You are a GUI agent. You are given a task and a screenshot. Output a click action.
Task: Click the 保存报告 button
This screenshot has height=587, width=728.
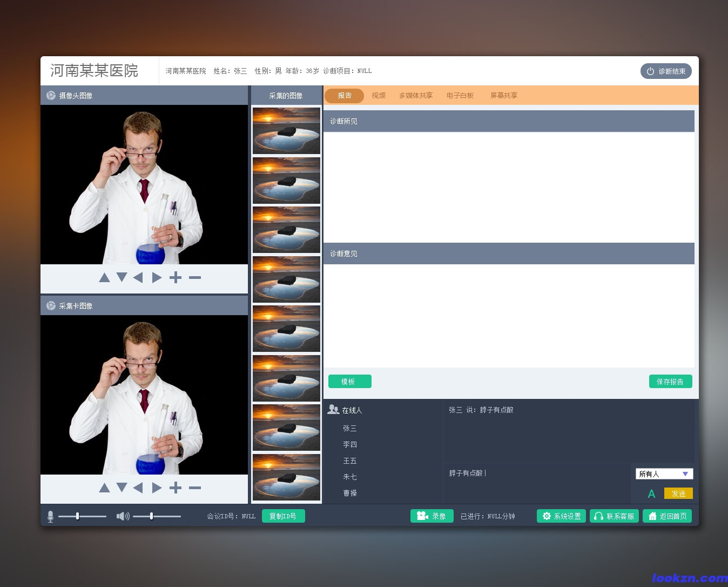[670, 382]
